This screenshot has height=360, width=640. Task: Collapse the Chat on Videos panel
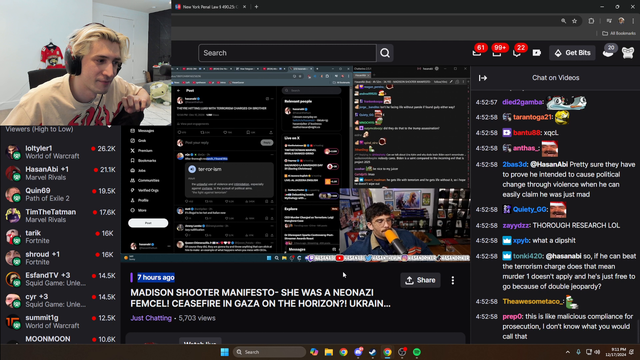click(x=483, y=78)
